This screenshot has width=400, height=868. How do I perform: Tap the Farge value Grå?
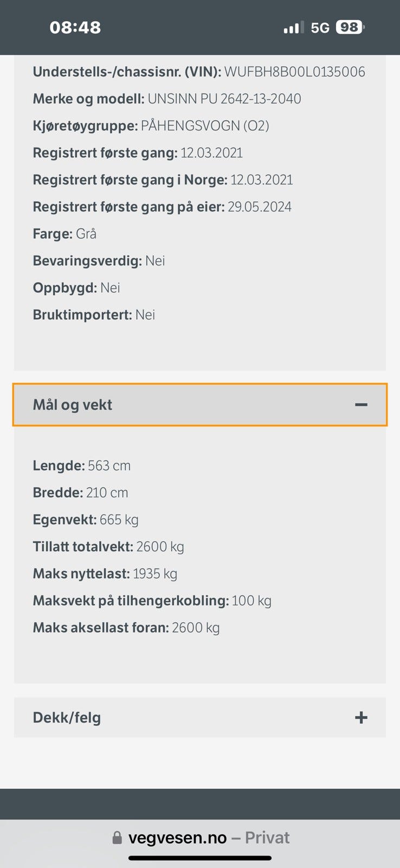point(86,234)
